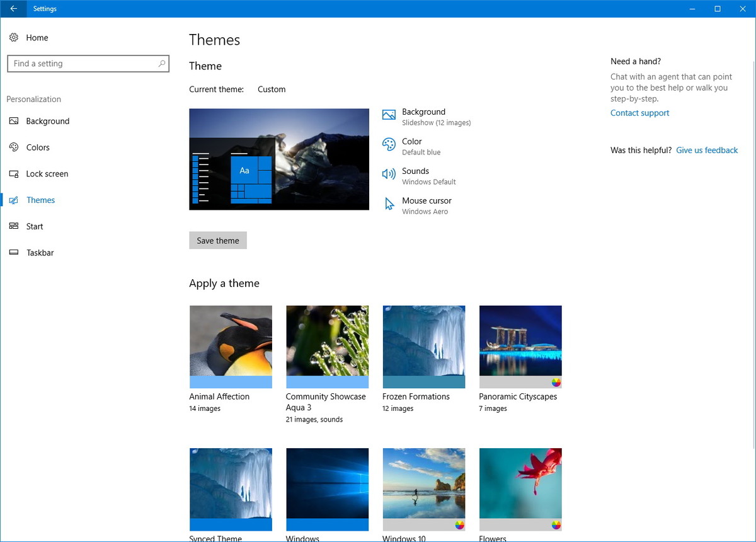Select Themes in the Personalization sidebar
Screen dimensions: 756x542
click(x=40, y=200)
